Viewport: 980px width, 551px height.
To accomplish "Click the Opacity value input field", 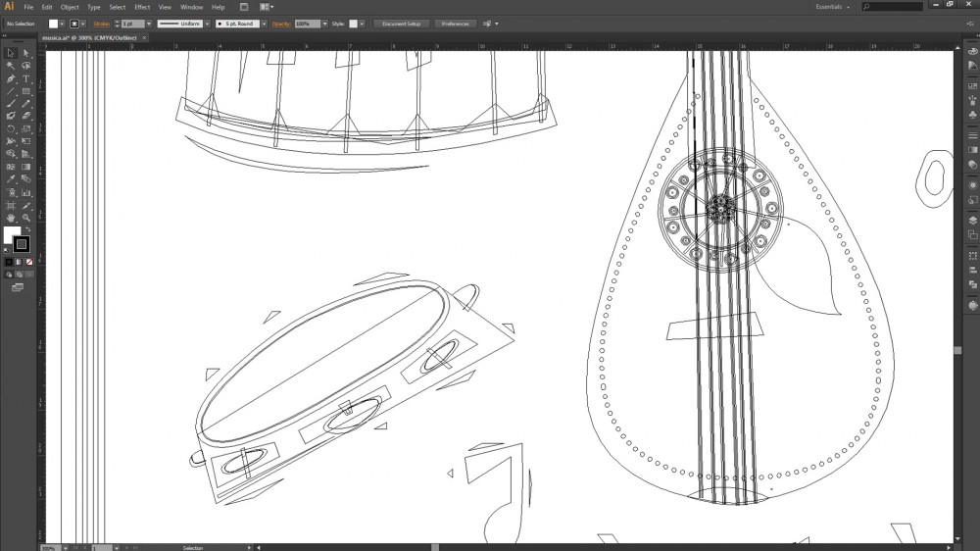I will pyautogui.click(x=304, y=24).
